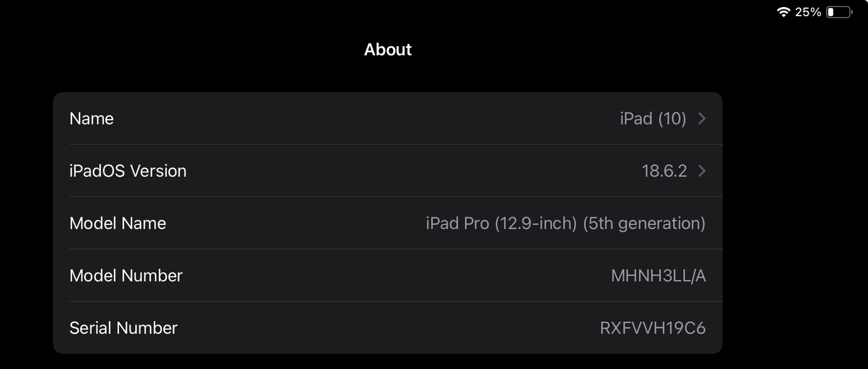This screenshot has height=369, width=868.
Task: Select the Serial Number label
Action: [124, 328]
